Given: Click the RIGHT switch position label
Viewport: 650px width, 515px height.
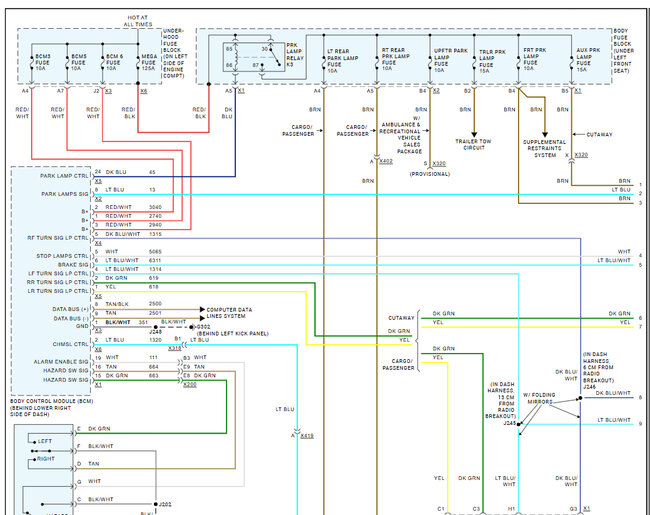Looking at the screenshot, I should tap(46, 459).
